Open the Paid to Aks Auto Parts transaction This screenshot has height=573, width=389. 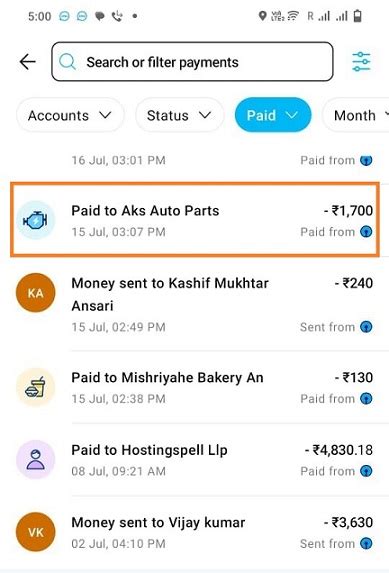click(x=194, y=219)
